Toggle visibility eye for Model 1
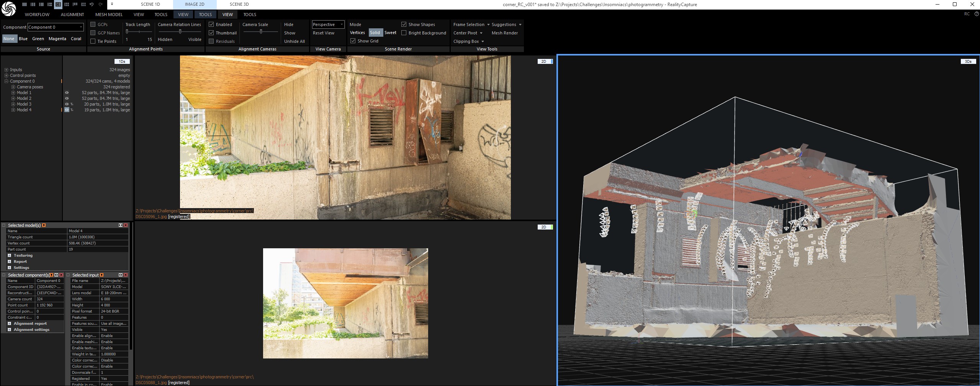Image resolution: width=980 pixels, height=386 pixels. 67,93
